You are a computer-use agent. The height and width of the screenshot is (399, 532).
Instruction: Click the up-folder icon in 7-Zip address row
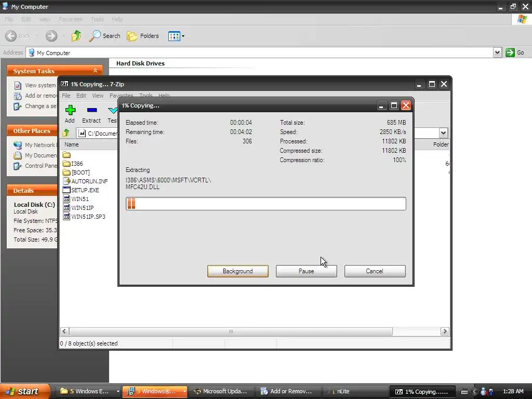[66, 133]
